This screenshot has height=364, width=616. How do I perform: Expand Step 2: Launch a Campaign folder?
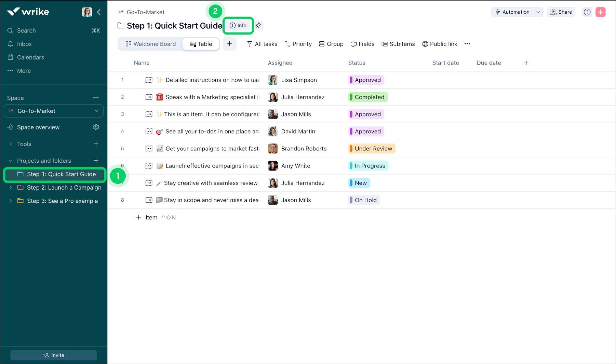(11, 187)
